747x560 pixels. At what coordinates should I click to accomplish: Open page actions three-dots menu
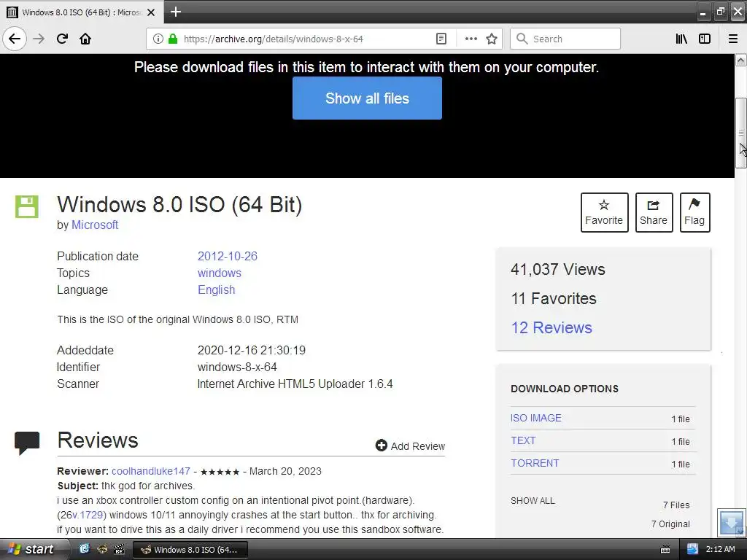point(471,39)
